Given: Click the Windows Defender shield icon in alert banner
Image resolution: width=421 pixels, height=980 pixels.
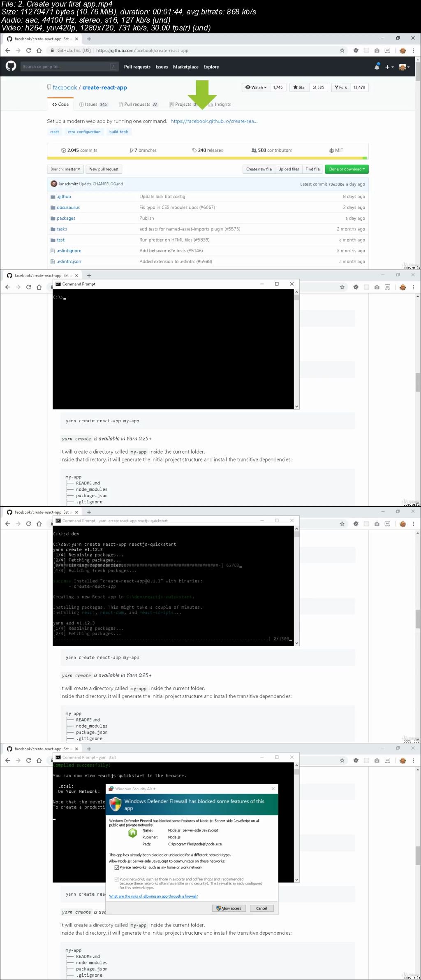Looking at the screenshot, I should [x=116, y=804].
